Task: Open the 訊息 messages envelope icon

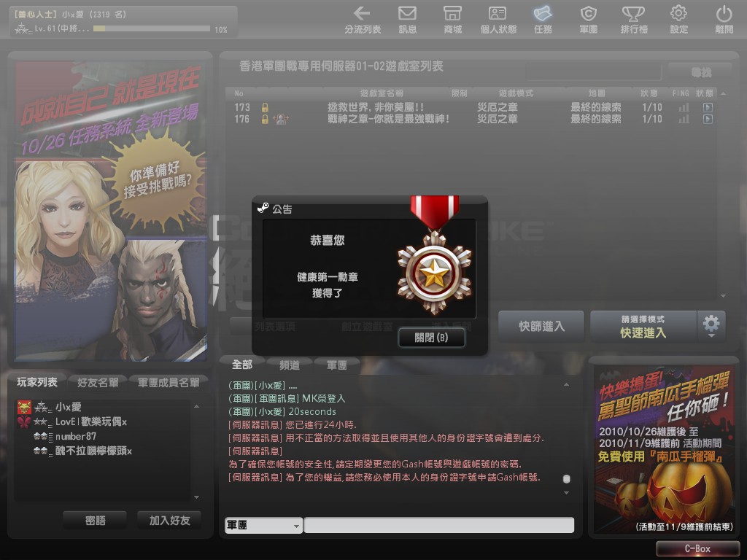Action: coord(407,20)
